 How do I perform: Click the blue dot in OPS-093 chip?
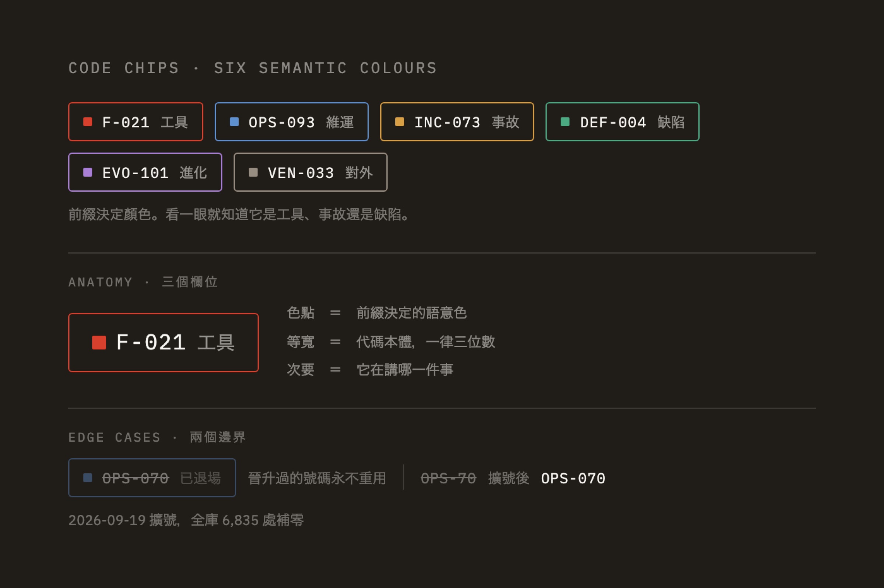[x=234, y=122]
